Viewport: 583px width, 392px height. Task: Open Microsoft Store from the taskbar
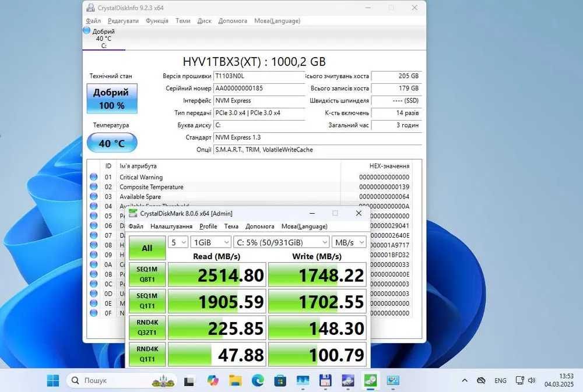[280, 380]
